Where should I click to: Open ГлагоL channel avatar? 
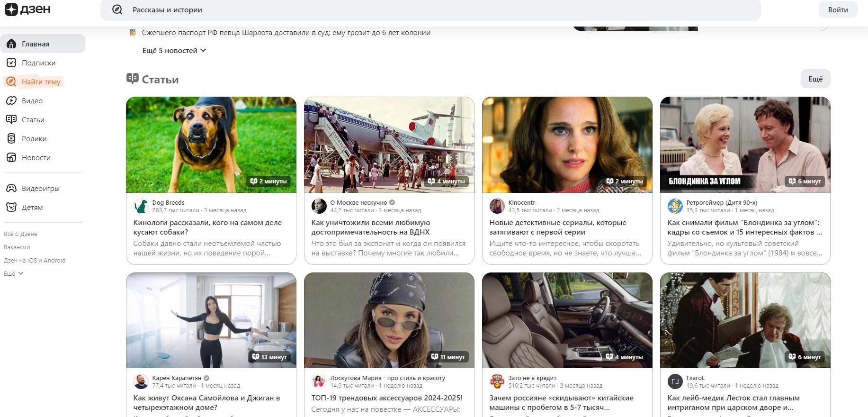pos(675,381)
